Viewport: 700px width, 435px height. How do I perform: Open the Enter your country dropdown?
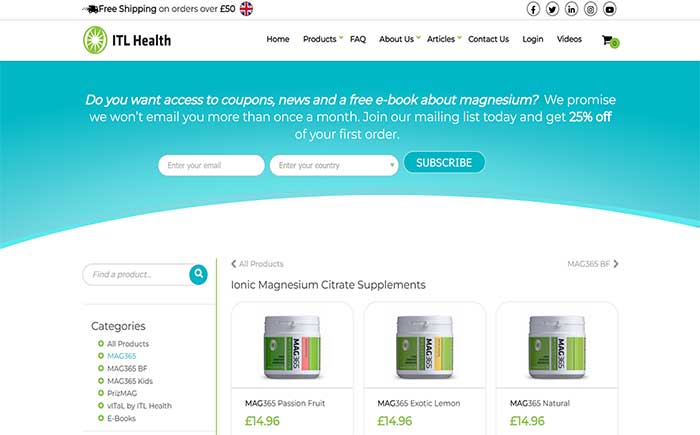point(334,165)
